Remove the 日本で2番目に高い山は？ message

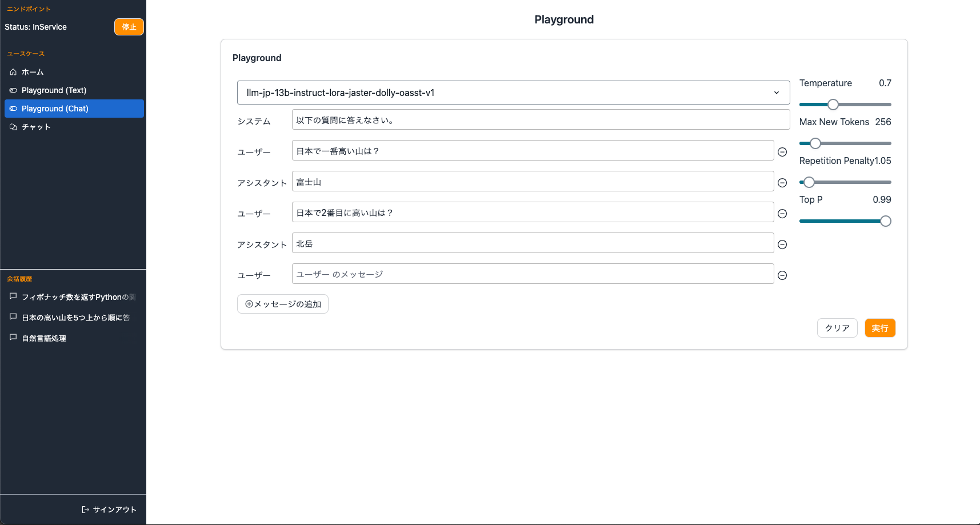tap(782, 214)
